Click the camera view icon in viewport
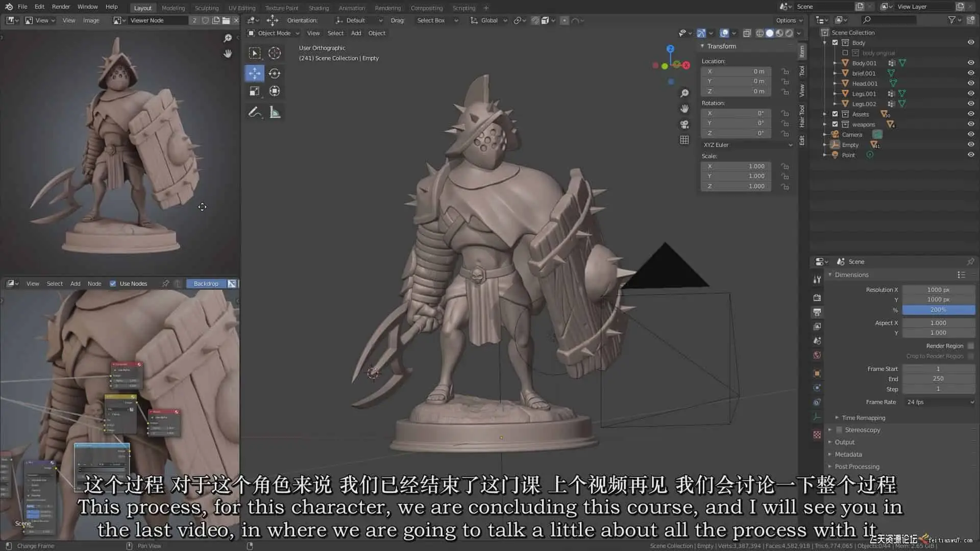Image resolution: width=980 pixels, height=551 pixels. pyautogui.click(x=684, y=124)
